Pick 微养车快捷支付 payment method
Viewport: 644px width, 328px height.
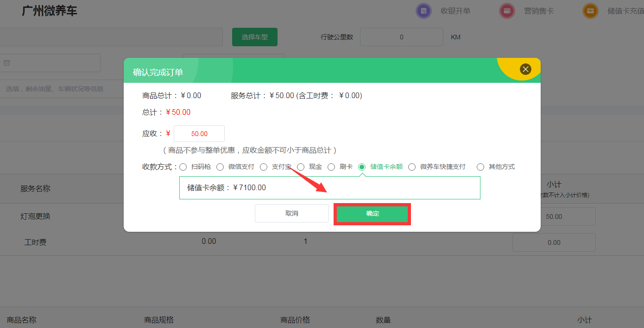(x=412, y=167)
